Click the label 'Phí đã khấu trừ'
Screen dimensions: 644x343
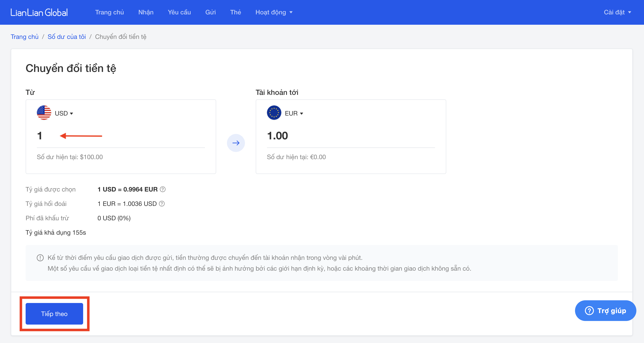pyautogui.click(x=47, y=218)
